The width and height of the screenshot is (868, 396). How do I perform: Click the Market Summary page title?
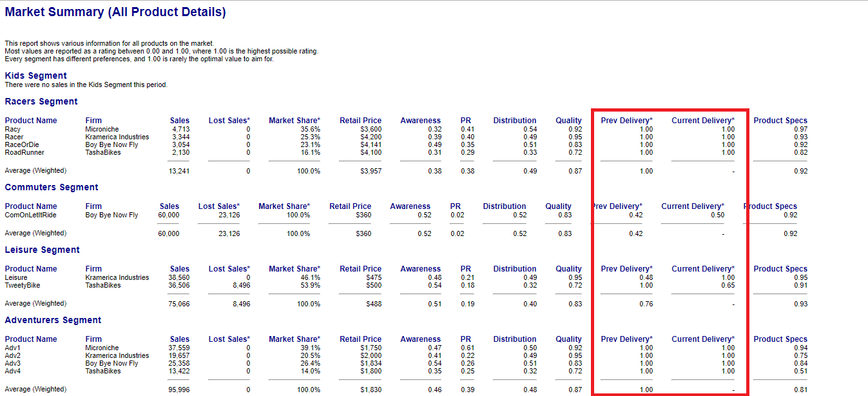115,12
